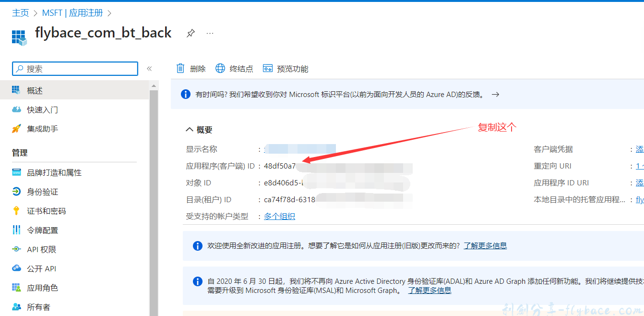Click the 多个组织 link
644x316 pixels.
(x=279, y=217)
